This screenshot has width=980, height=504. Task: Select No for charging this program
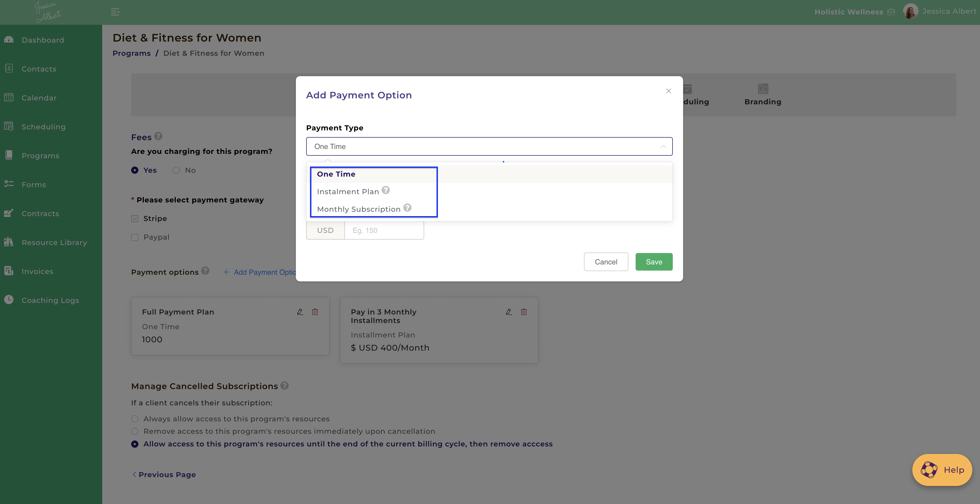point(176,170)
